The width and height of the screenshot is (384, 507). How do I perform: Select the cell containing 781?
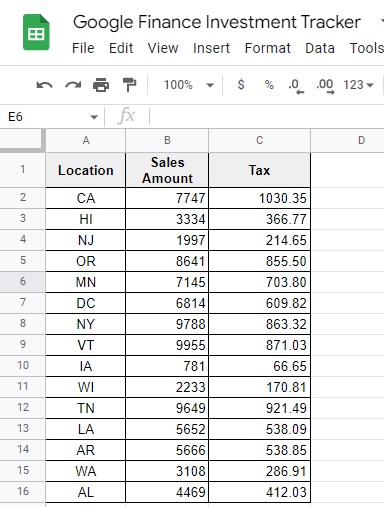pyautogui.click(x=167, y=366)
